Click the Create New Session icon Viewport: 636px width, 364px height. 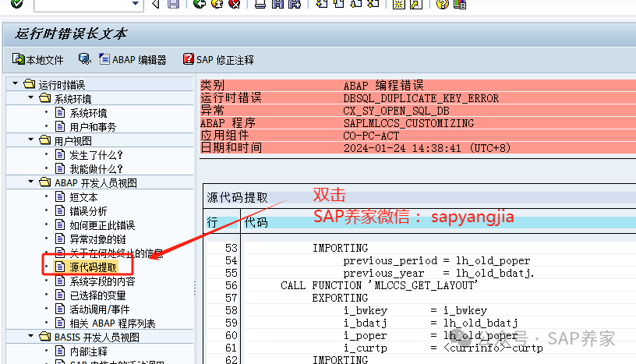pos(399,4)
